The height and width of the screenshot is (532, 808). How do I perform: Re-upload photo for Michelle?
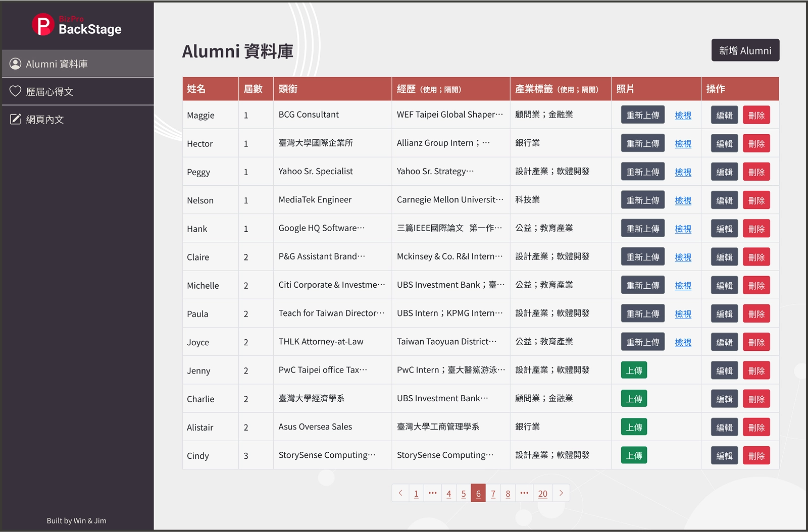[x=643, y=285]
